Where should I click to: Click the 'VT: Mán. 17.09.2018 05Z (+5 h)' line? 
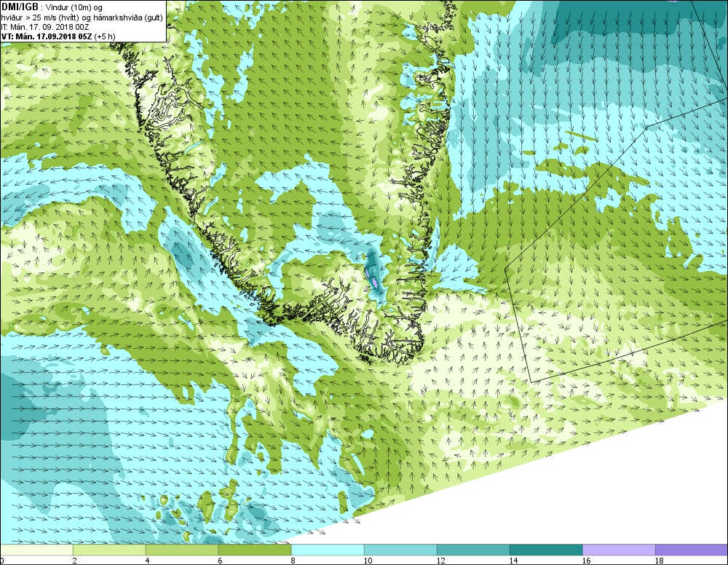click(x=58, y=36)
